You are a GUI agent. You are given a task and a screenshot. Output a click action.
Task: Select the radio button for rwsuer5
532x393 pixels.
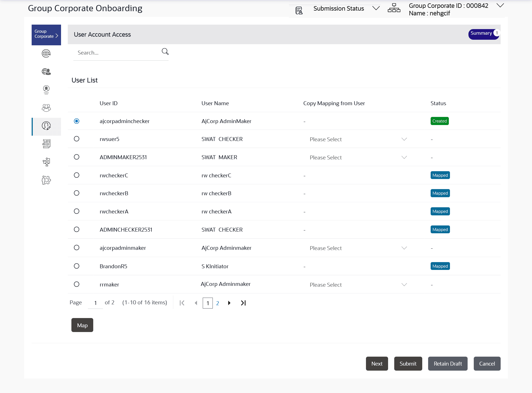click(x=76, y=138)
